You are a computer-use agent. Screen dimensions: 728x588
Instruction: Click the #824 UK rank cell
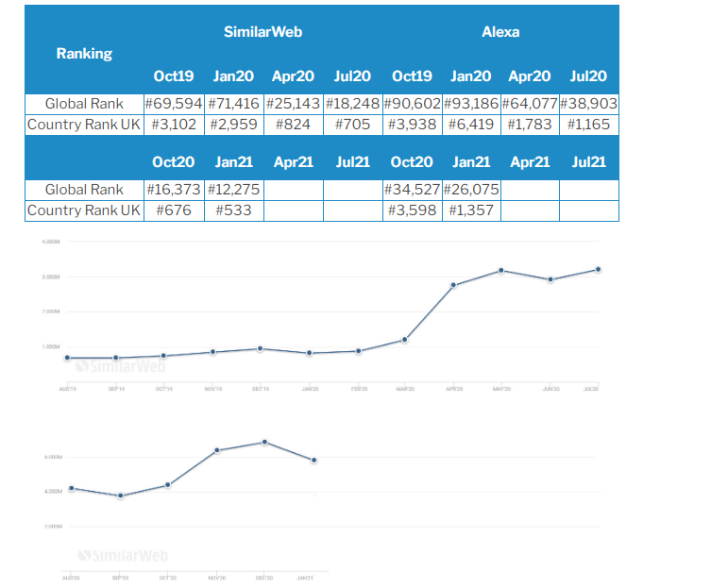click(x=293, y=125)
